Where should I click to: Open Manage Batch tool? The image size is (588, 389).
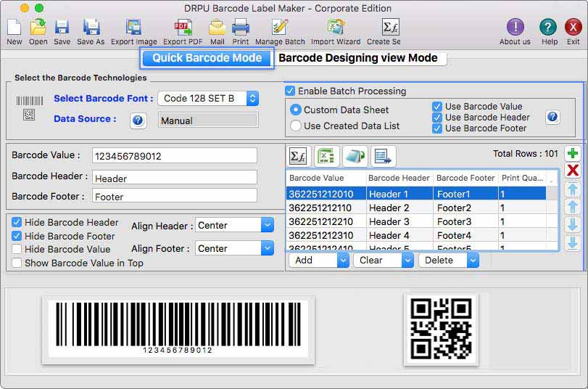[280, 28]
